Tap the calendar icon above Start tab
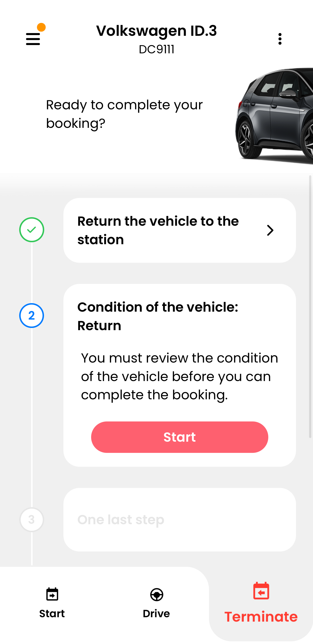This screenshot has width=313, height=644. (52, 594)
